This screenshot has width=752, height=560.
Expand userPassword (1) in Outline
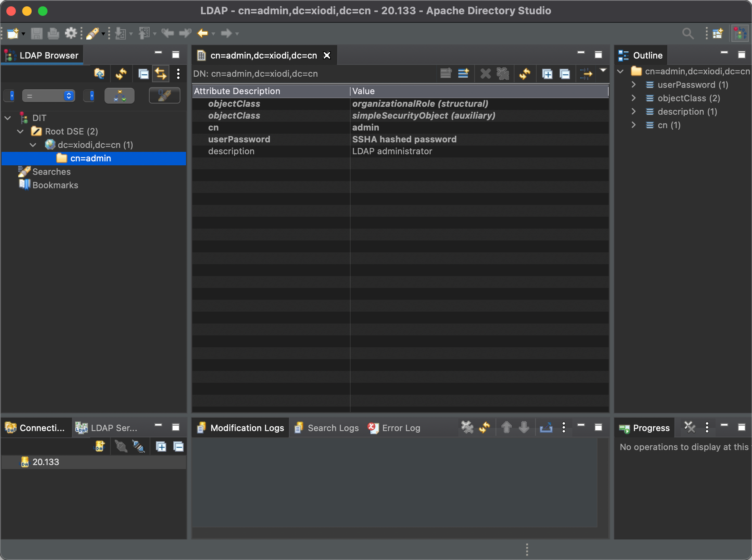point(634,85)
